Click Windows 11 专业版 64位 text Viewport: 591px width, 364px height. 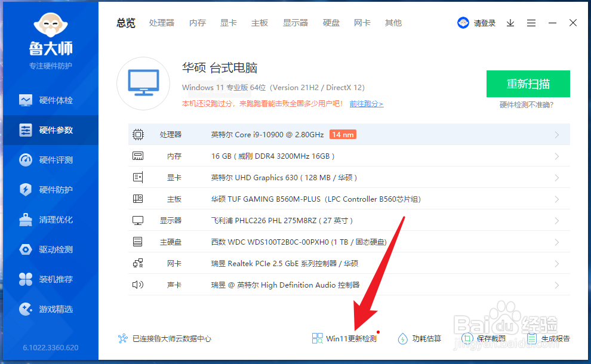[224, 88]
